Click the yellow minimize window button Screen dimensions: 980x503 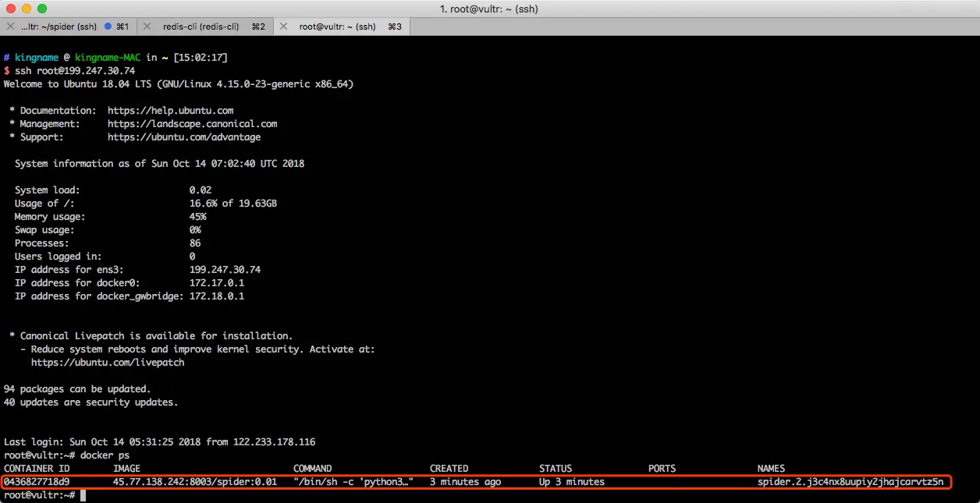(x=26, y=9)
